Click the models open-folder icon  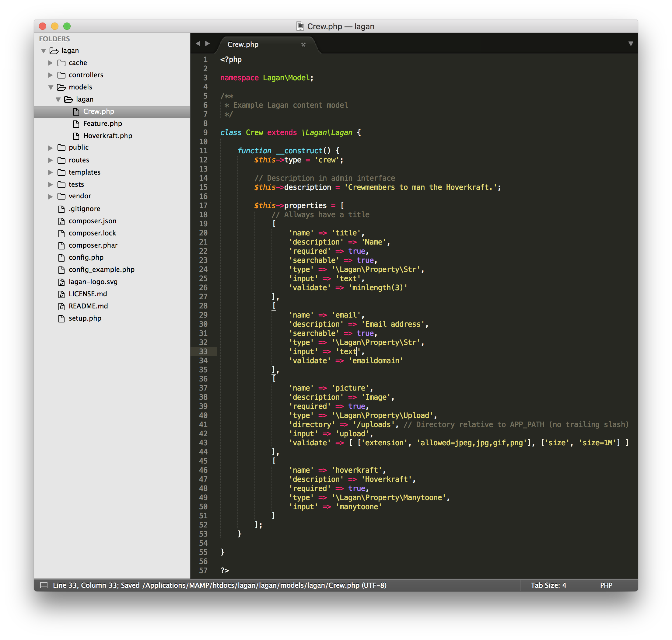pos(61,87)
